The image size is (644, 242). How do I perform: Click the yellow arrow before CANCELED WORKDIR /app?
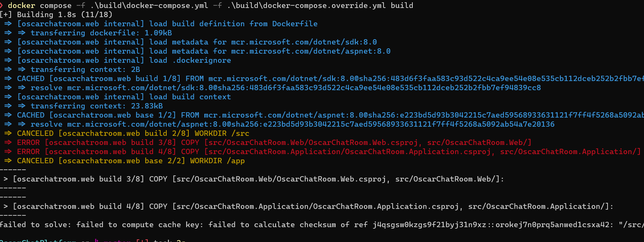[x=8, y=161]
